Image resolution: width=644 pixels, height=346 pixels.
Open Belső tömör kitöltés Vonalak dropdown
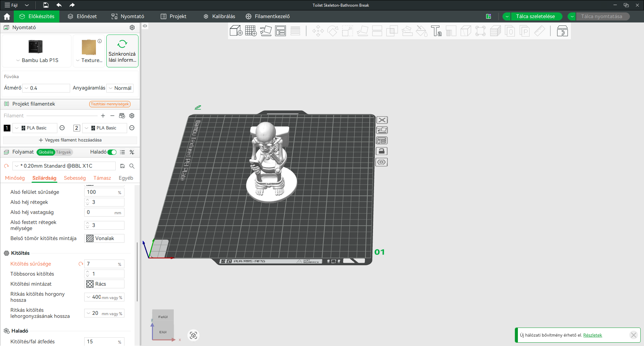click(104, 238)
